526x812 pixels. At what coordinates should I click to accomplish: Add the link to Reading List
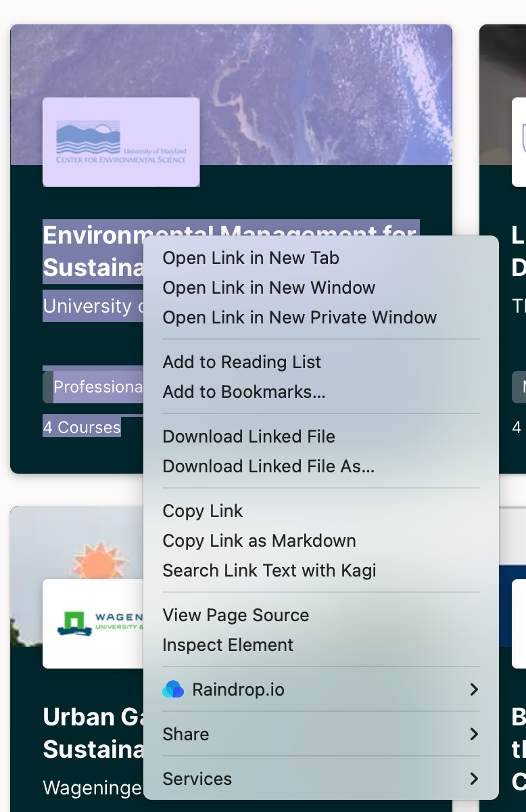241,362
